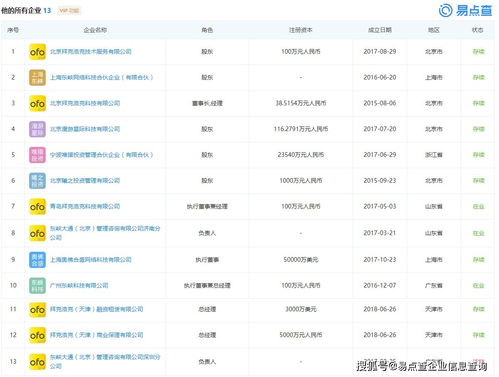Click the 100万元人民币 value in row 1

[301, 52]
